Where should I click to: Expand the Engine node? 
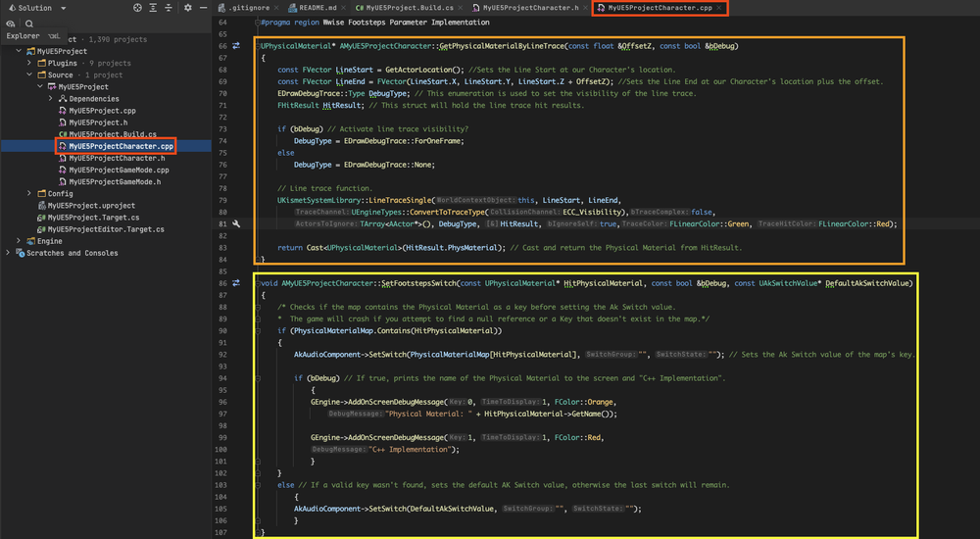pos(19,241)
